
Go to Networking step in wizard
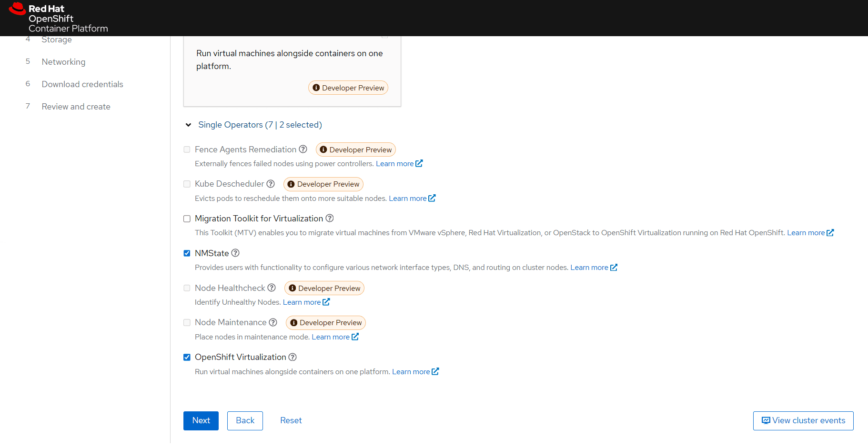tap(63, 62)
